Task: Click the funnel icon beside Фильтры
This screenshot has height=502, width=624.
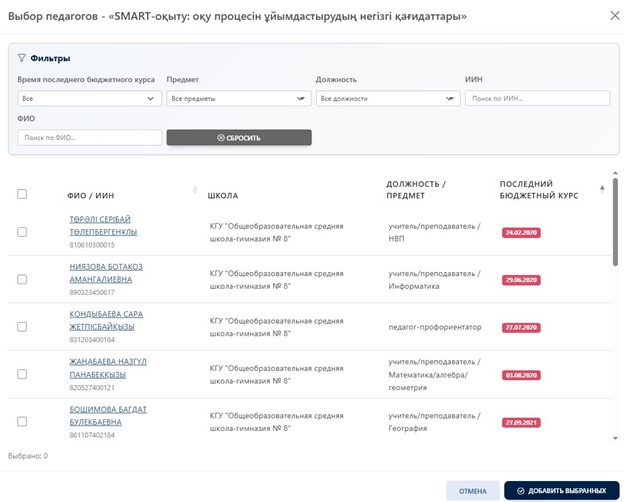Action: (22, 58)
